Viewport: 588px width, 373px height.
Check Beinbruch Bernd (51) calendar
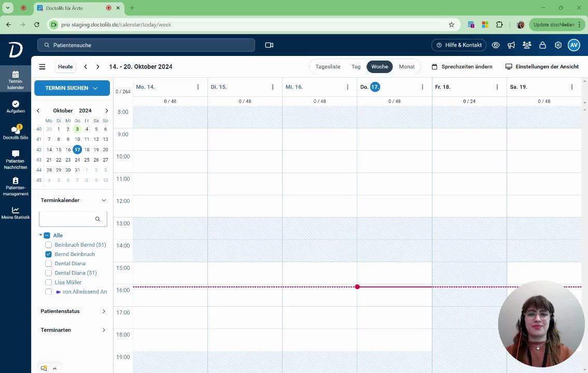(x=48, y=245)
